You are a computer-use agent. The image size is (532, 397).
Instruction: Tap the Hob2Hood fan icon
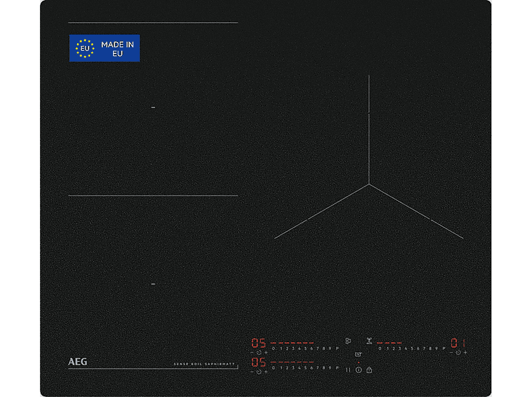[368, 340]
